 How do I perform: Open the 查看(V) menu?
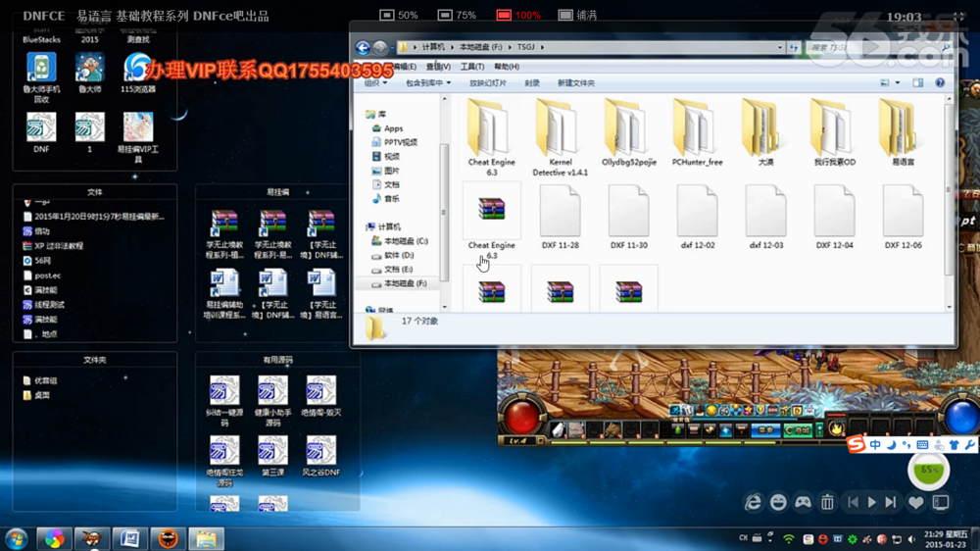click(x=438, y=67)
